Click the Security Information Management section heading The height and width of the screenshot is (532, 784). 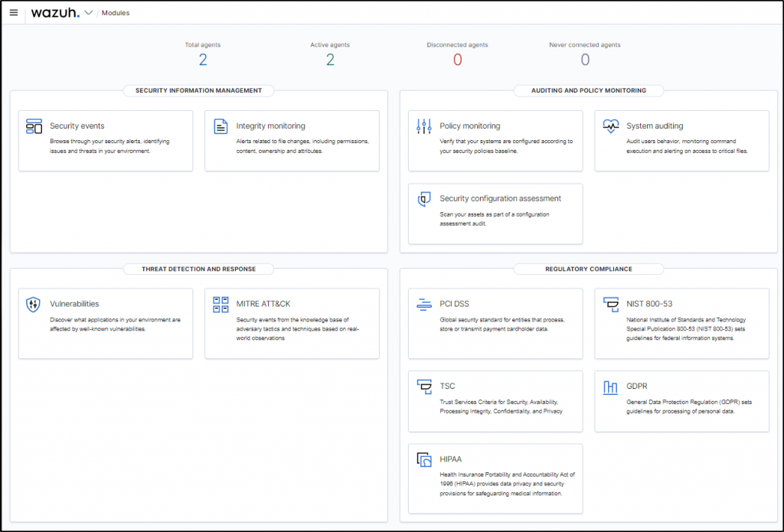198,90
